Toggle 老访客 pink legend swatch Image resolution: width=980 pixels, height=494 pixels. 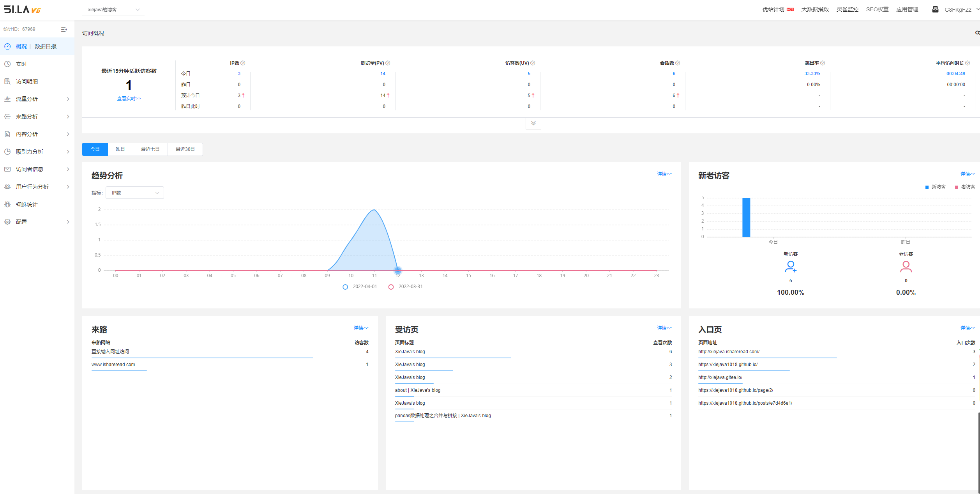point(957,187)
